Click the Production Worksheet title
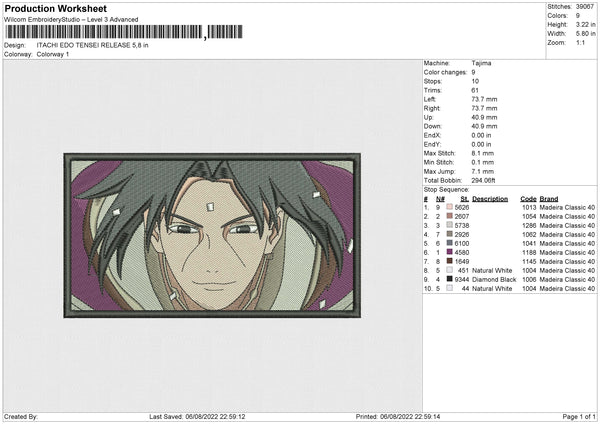This screenshot has width=600, height=424. pyautogui.click(x=56, y=8)
